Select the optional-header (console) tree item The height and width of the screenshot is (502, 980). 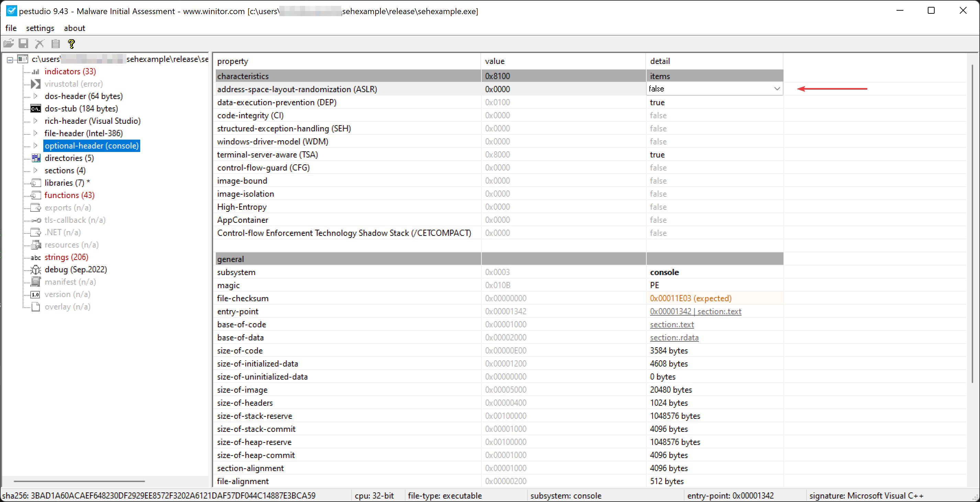tap(91, 145)
